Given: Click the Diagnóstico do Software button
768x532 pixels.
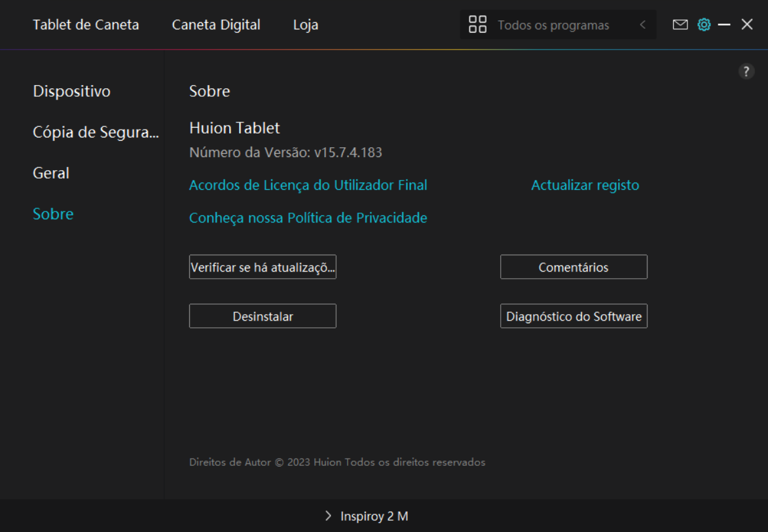Looking at the screenshot, I should click(x=574, y=316).
